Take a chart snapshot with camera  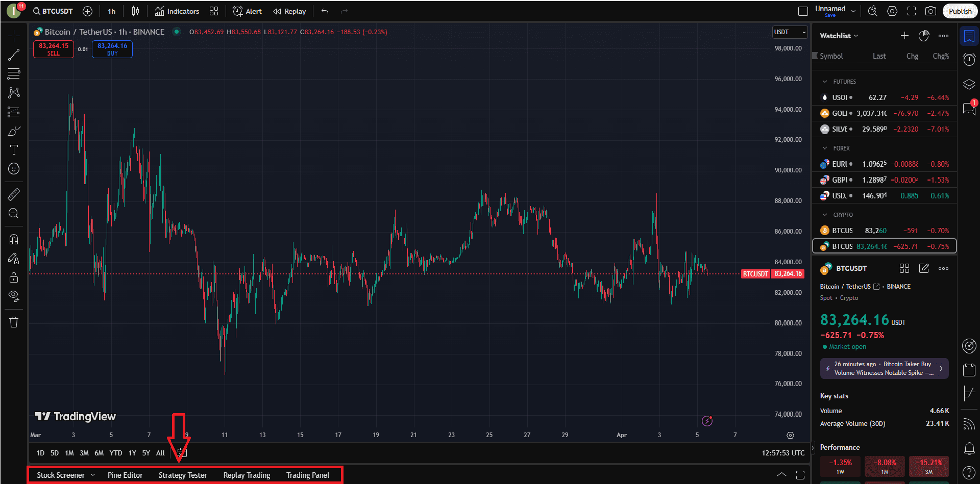coord(930,11)
